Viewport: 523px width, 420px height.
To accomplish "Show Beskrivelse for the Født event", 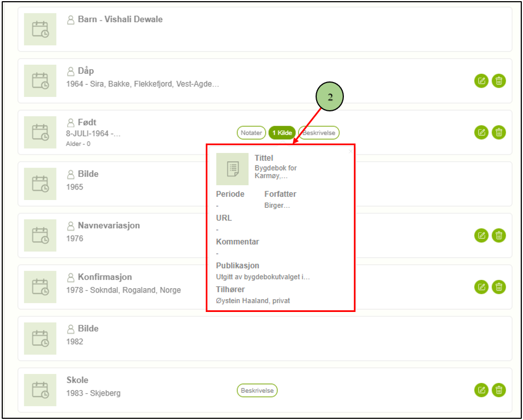I will pyautogui.click(x=319, y=133).
